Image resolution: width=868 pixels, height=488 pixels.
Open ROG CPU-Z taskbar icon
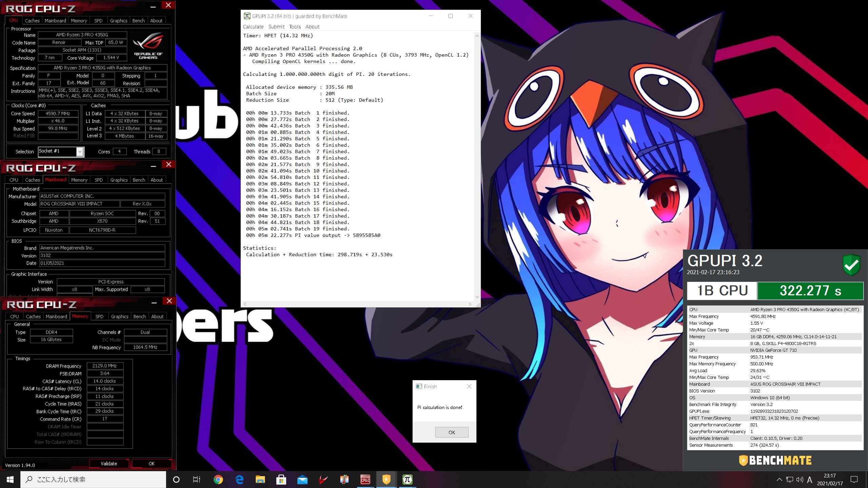point(365,480)
